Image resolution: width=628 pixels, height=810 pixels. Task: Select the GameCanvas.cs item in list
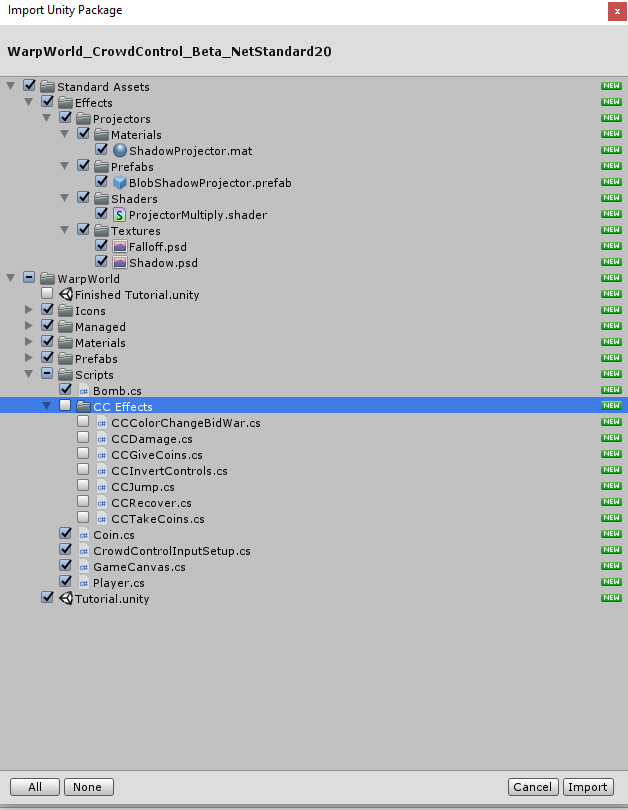tap(139, 567)
